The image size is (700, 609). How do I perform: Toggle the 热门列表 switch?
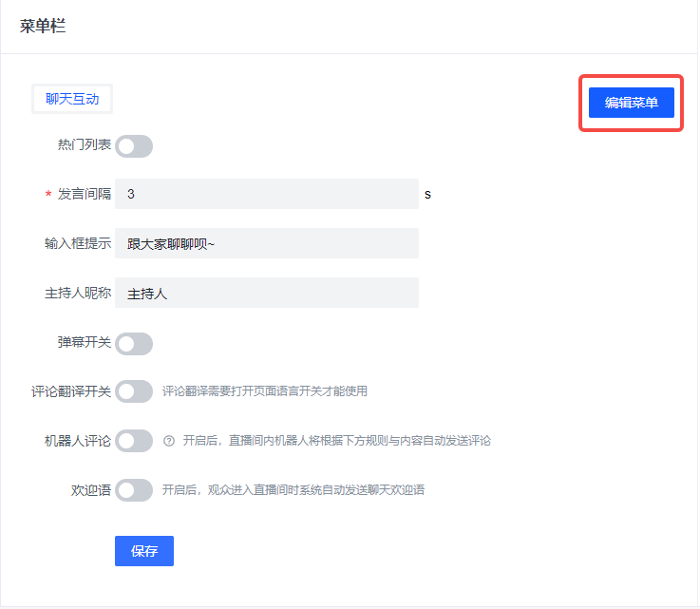(x=134, y=146)
